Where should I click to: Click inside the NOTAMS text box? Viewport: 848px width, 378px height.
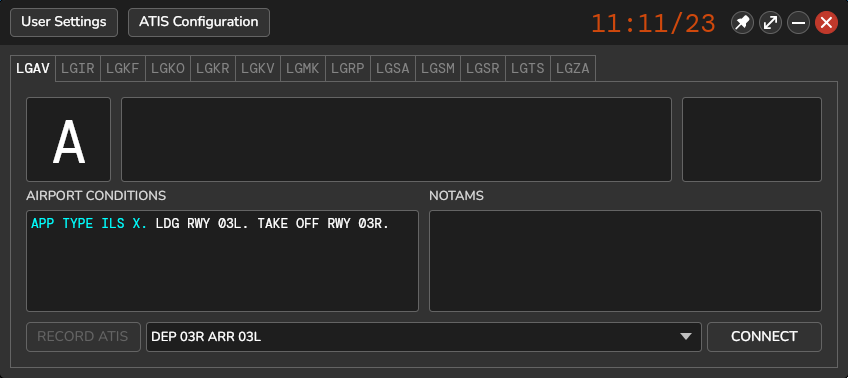[x=625, y=261]
